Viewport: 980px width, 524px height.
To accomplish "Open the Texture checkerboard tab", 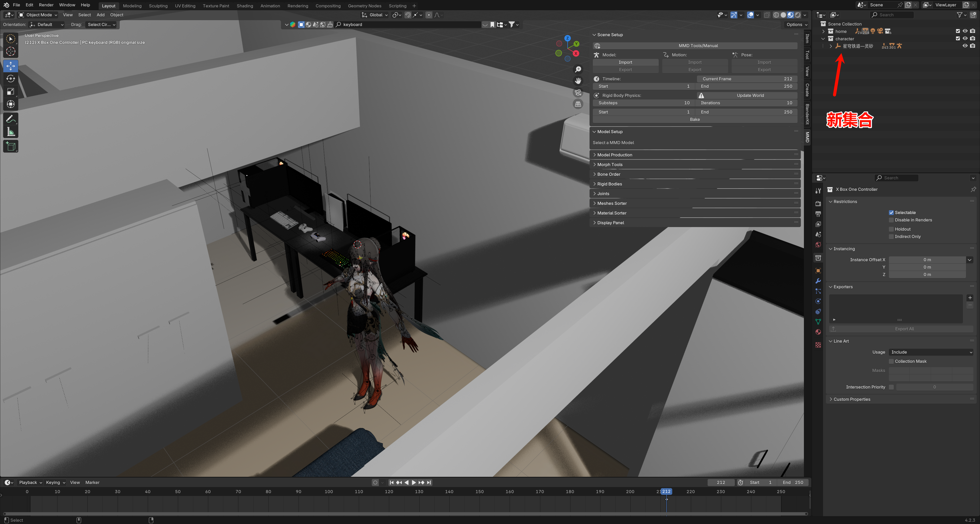I will [x=818, y=344].
